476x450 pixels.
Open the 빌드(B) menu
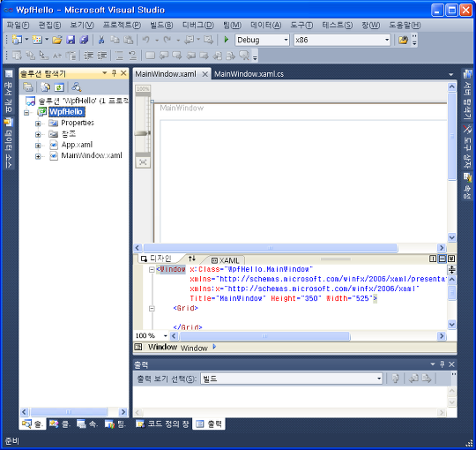[x=161, y=25]
